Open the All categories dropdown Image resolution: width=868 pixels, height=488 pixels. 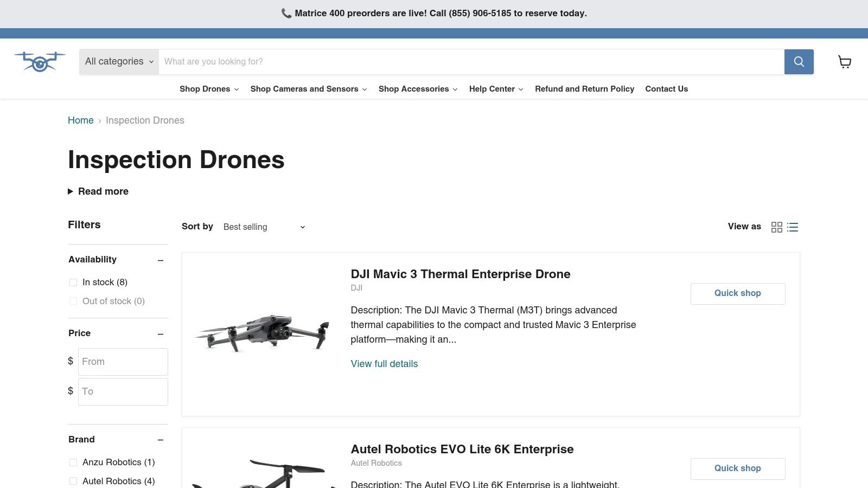pos(119,62)
